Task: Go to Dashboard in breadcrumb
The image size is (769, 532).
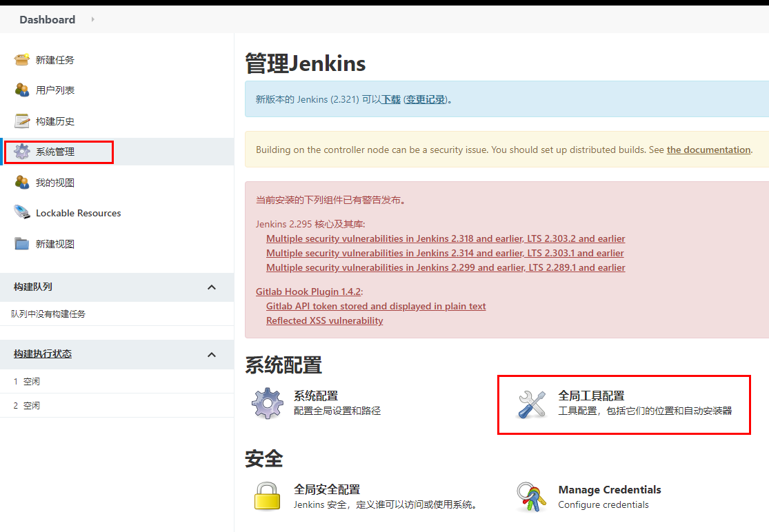Action: pyautogui.click(x=47, y=19)
